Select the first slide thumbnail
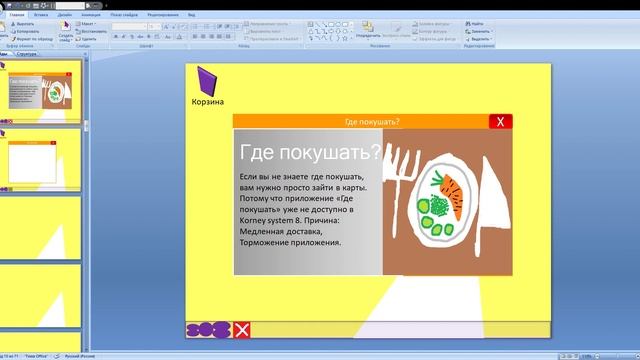The width and height of the screenshot is (640, 360). pyautogui.click(x=40, y=92)
